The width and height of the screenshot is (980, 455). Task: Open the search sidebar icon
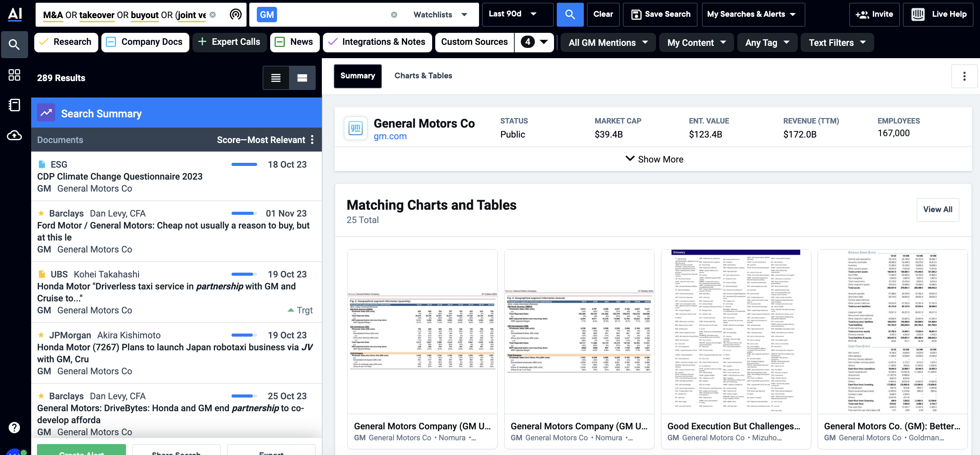point(14,45)
